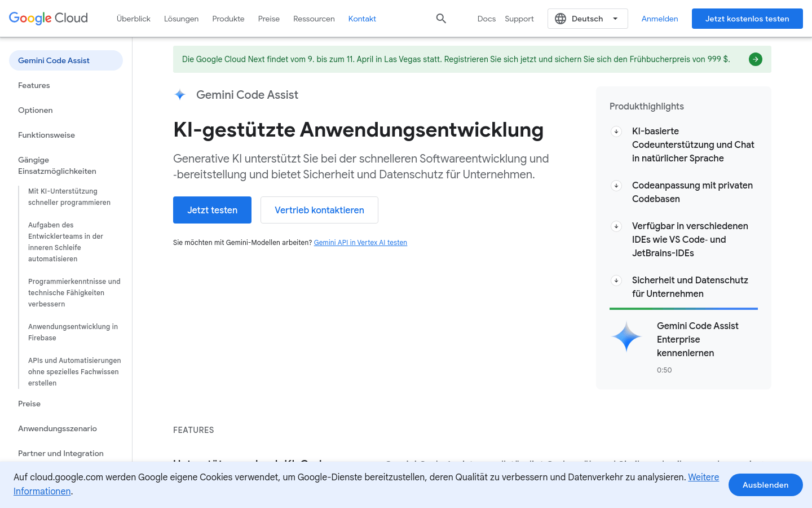Screen dimensions: 812x508
Task: Click the down-arrow icon next to Sicherheit und Datenschutz
Action: point(616,280)
